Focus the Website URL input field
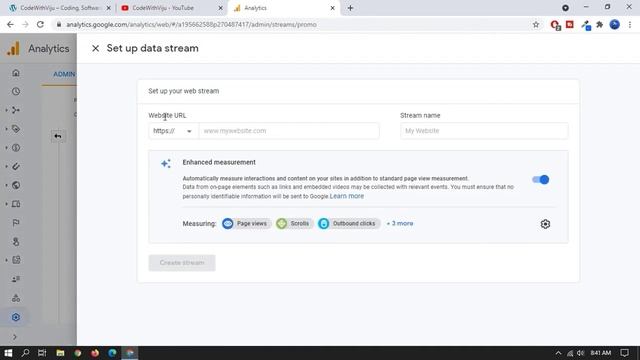The width and height of the screenshot is (640, 360). click(x=289, y=131)
